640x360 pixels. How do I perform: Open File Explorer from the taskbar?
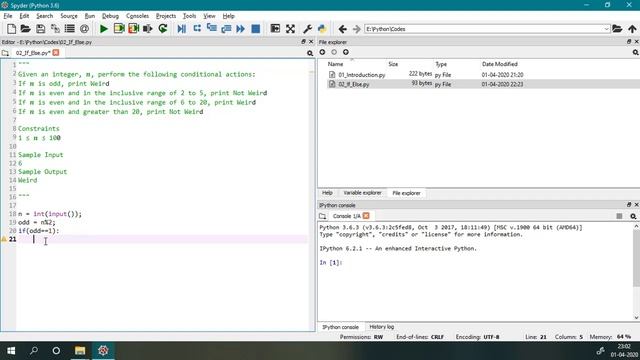80,351
